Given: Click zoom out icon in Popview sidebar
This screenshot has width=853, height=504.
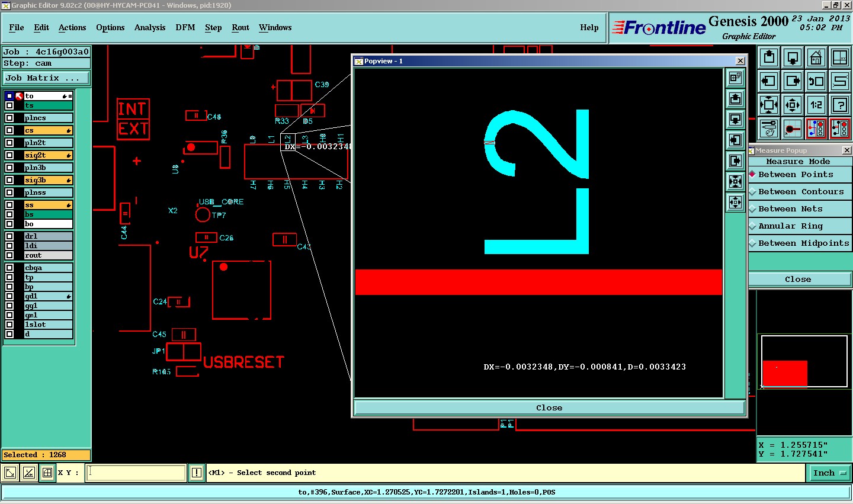Looking at the screenshot, I should [735, 202].
